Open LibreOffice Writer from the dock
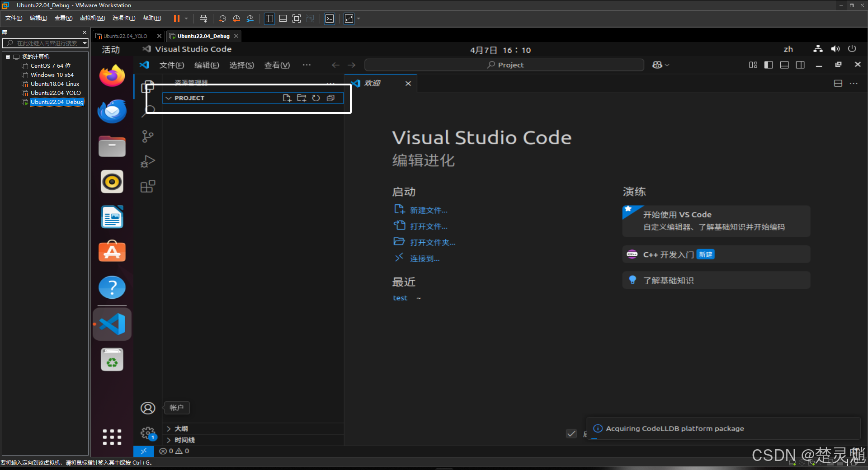 [112, 217]
